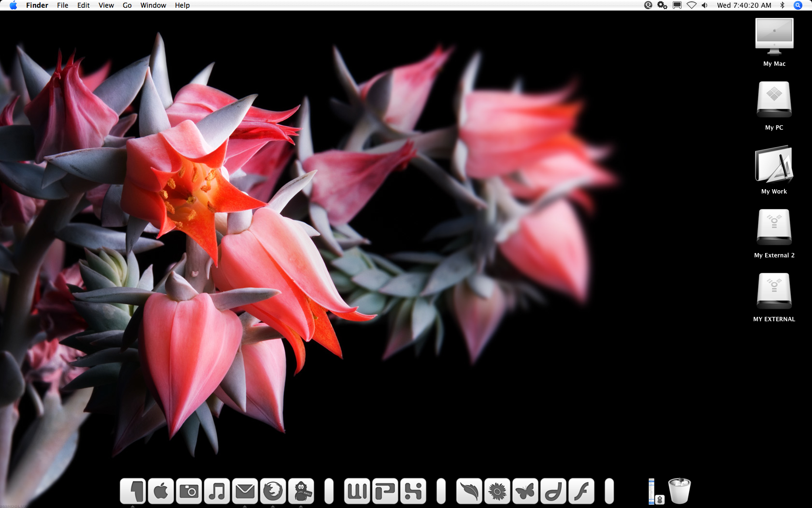Image resolution: width=812 pixels, height=508 pixels.
Task: Click the Apple logo icon in the dock
Action: pyautogui.click(x=161, y=491)
